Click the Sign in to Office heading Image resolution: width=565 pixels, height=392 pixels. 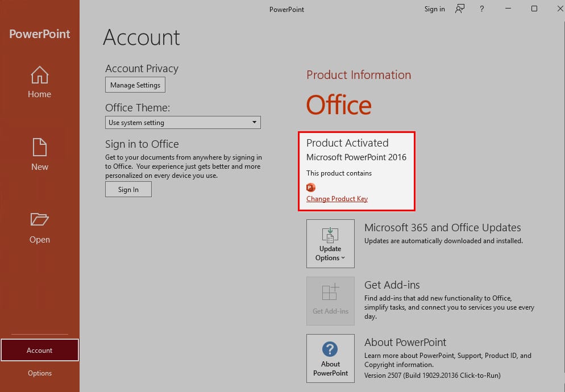tap(142, 144)
